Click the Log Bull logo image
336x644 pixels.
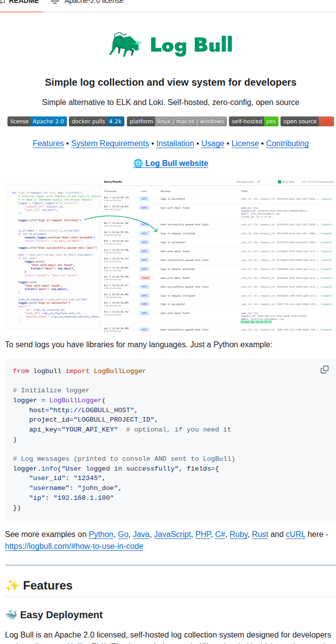coord(170,45)
